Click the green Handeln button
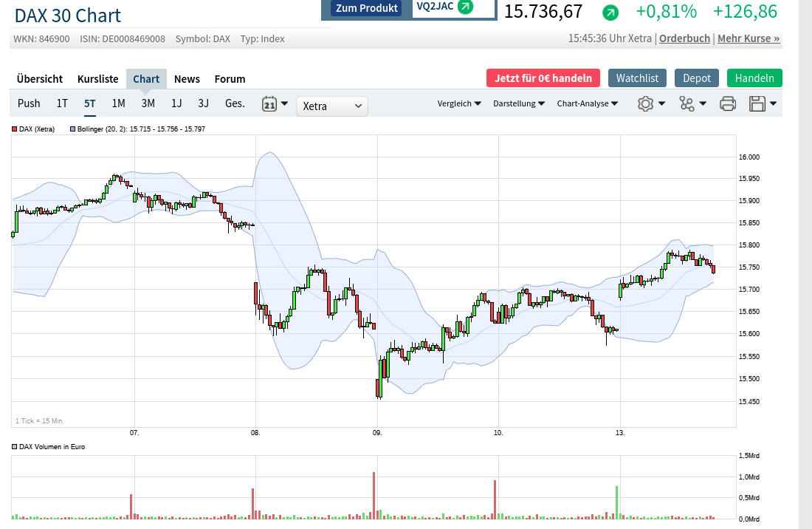The width and height of the screenshot is (812, 529). click(754, 78)
